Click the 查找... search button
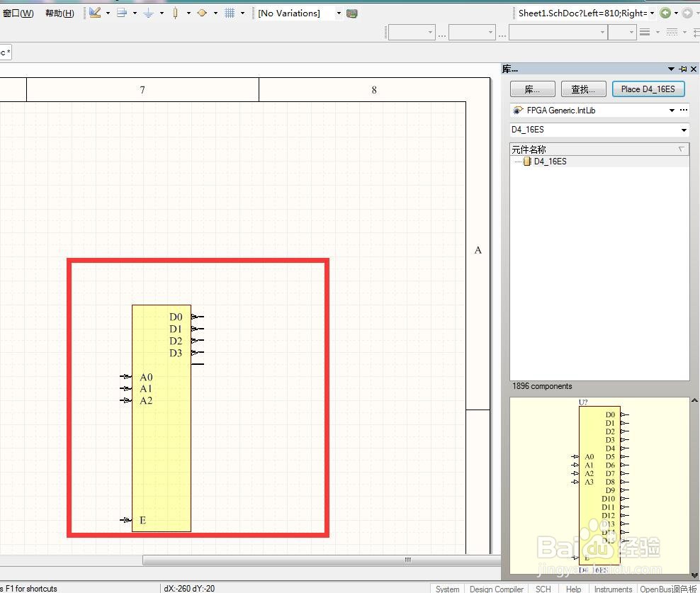The image size is (700, 593). coord(584,89)
